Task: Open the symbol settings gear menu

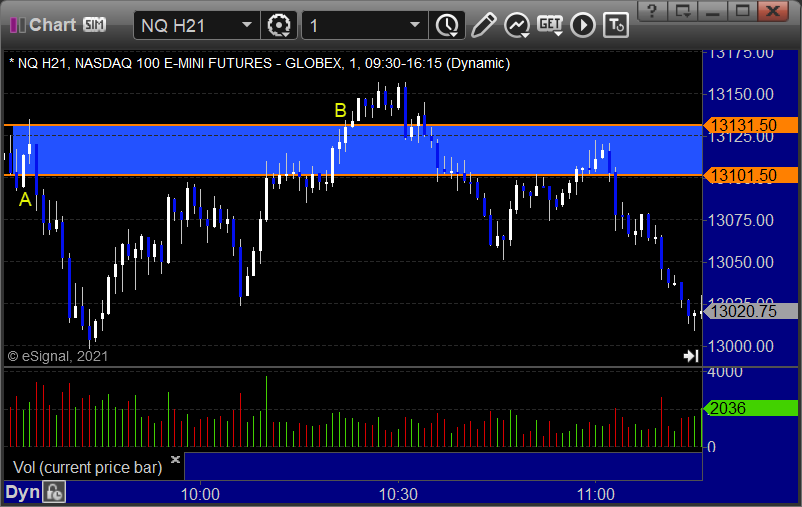Action: pyautogui.click(x=279, y=25)
